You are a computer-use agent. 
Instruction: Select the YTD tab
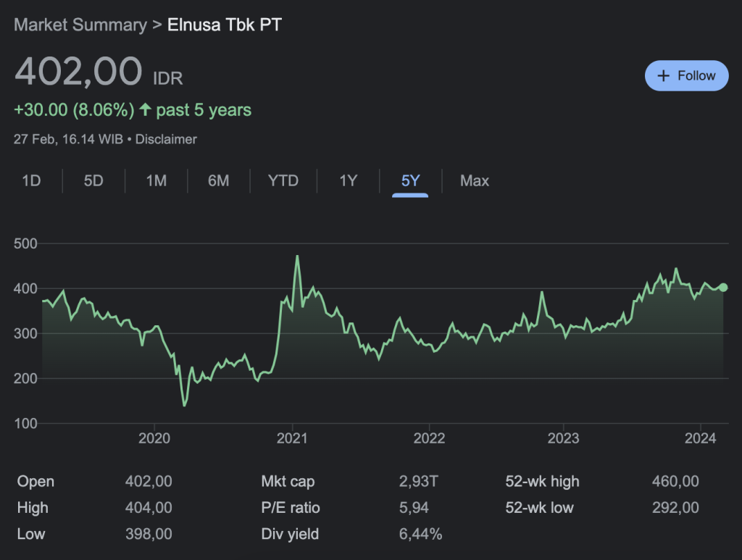click(283, 181)
